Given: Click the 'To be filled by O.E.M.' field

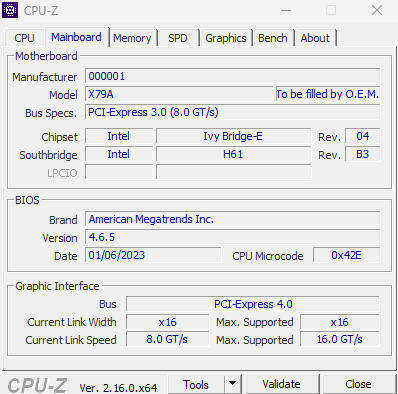Looking at the screenshot, I should tap(327, 95).
